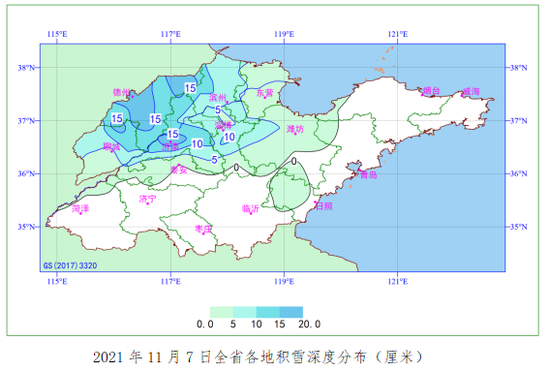Viewport: 550px width, 372px height.
Task: Click the 36°N label on left edge
Action: pos(27,174)
